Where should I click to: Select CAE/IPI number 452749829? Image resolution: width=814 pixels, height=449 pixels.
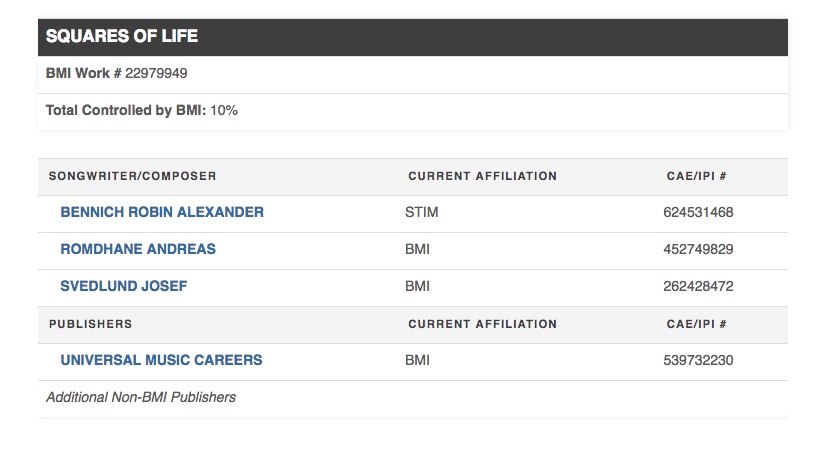(x=698, y=249)
